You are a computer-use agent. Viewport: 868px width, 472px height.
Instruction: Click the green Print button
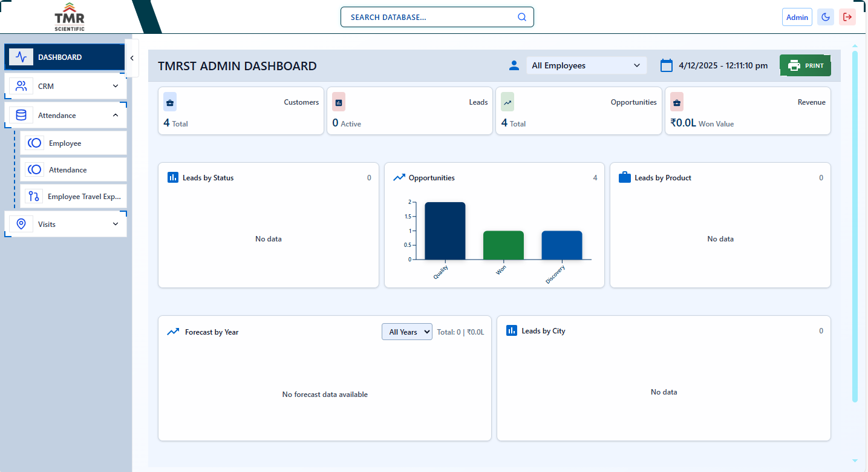(805, 65)
